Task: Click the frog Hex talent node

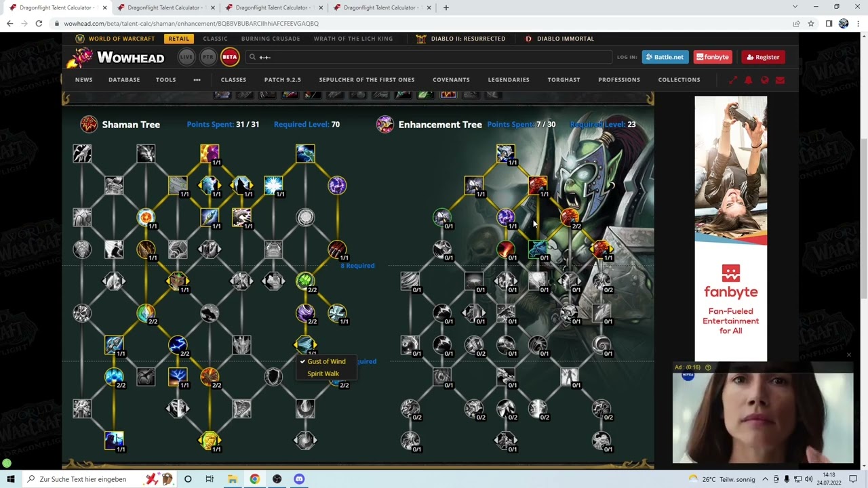Action: coord(178,281)
